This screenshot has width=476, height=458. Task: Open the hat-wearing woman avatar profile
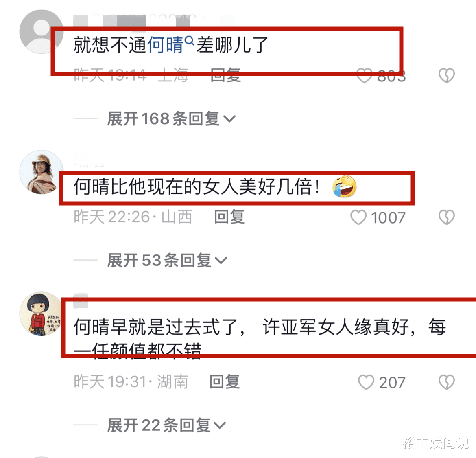point(41,172)
